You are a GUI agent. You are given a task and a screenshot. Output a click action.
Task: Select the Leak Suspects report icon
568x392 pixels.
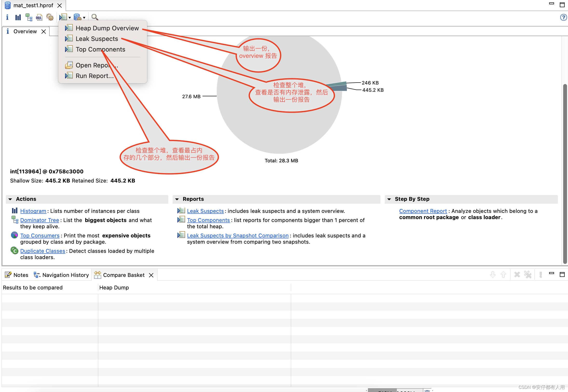click(69, 38)
